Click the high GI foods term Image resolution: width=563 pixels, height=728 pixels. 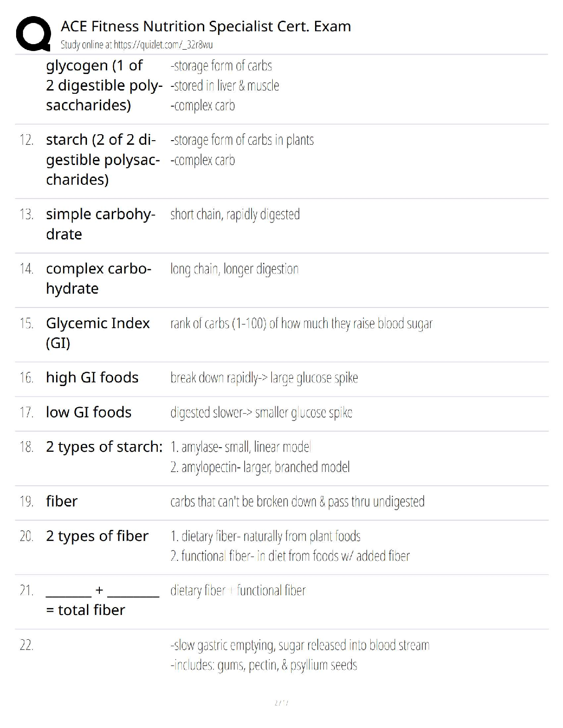92,377
